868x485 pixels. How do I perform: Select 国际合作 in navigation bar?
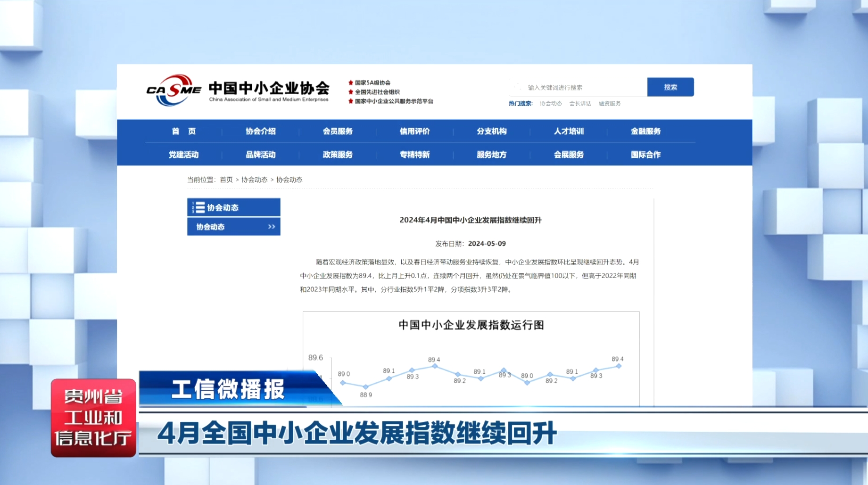pyautogui.click(x=645, y=155)
